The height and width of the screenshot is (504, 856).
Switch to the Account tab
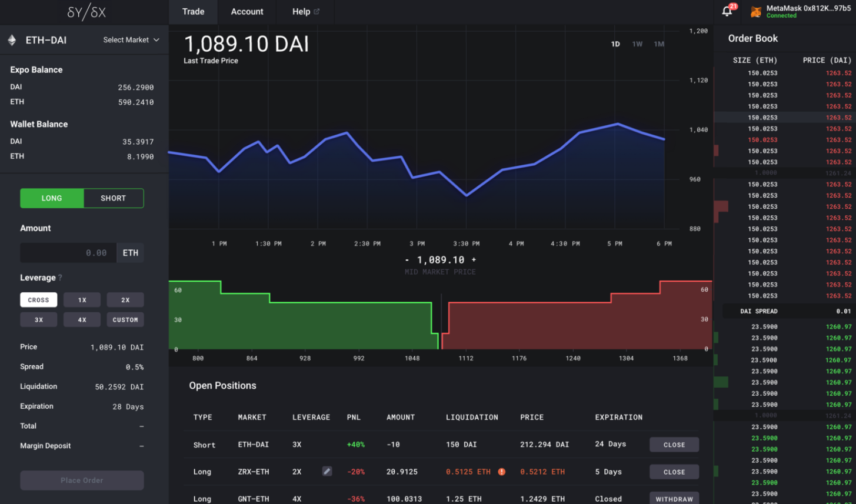tap(247, 11)
